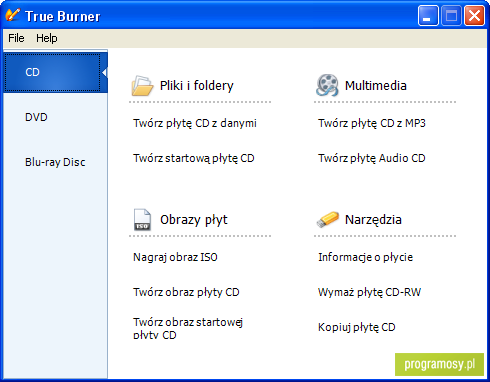The image size is (490, 382).
Task: Select the CD tab in sidebar
Action: tap(55, 72)
